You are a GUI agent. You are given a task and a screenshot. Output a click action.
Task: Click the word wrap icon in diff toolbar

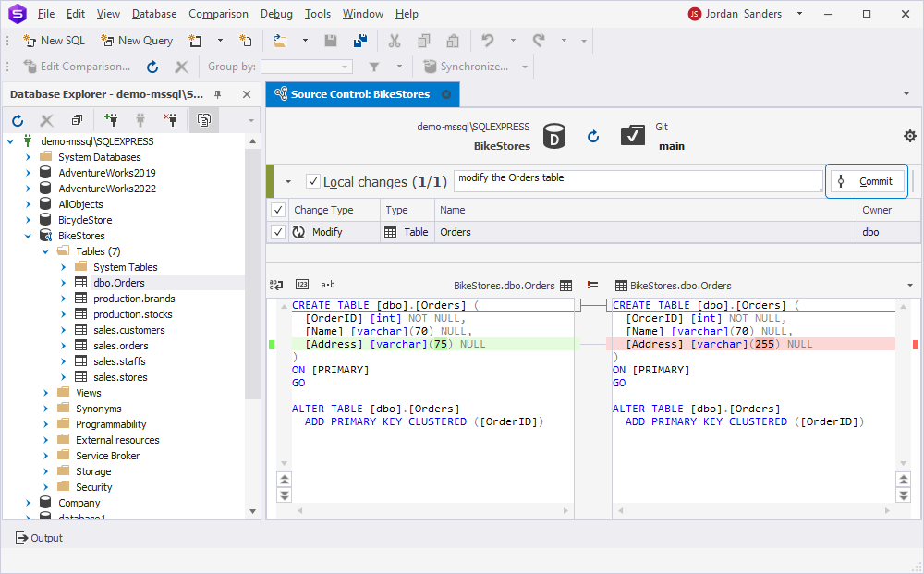pyautogui.click(x=275, y=285)
